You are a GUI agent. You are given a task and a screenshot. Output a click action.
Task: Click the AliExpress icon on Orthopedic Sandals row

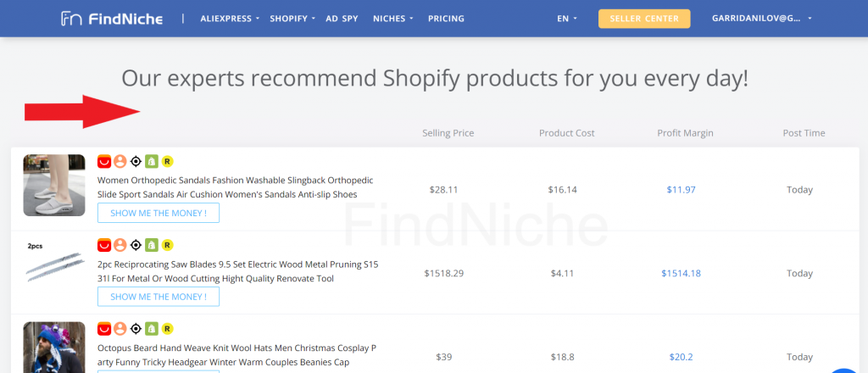104,162
